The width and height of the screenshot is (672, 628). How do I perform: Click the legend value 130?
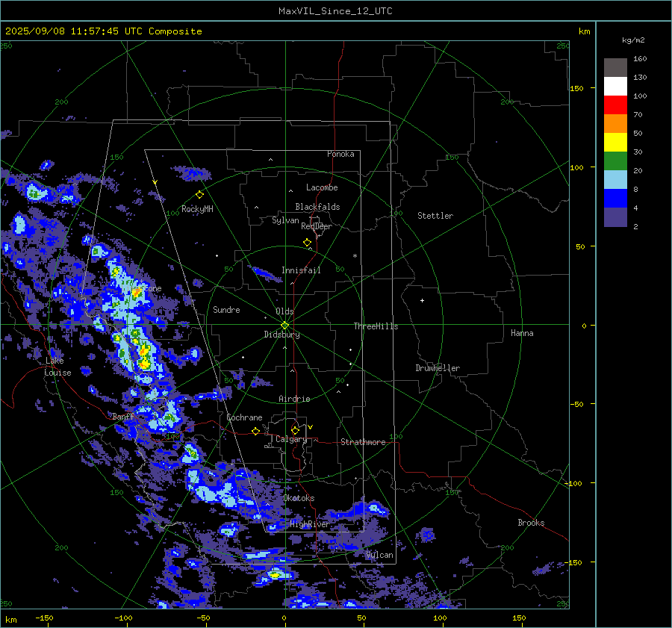pos(640,78)
